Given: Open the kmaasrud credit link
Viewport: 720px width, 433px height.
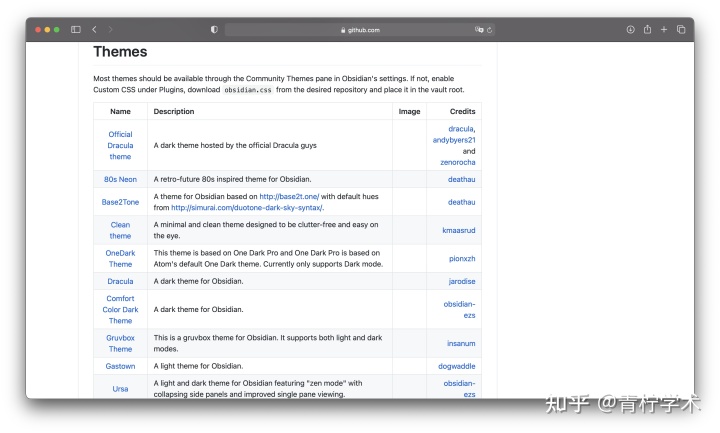Looking at the screenshot, I should pos(459,230).
